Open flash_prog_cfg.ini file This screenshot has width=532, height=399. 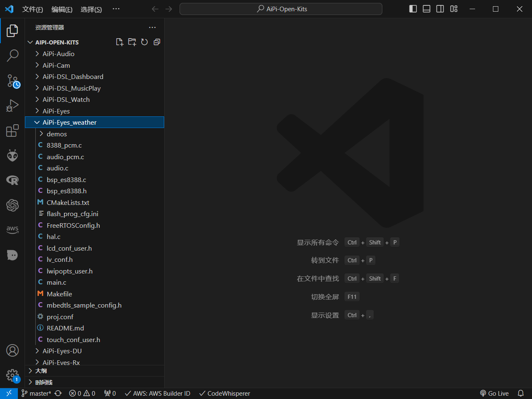click(x=95, y=214)
